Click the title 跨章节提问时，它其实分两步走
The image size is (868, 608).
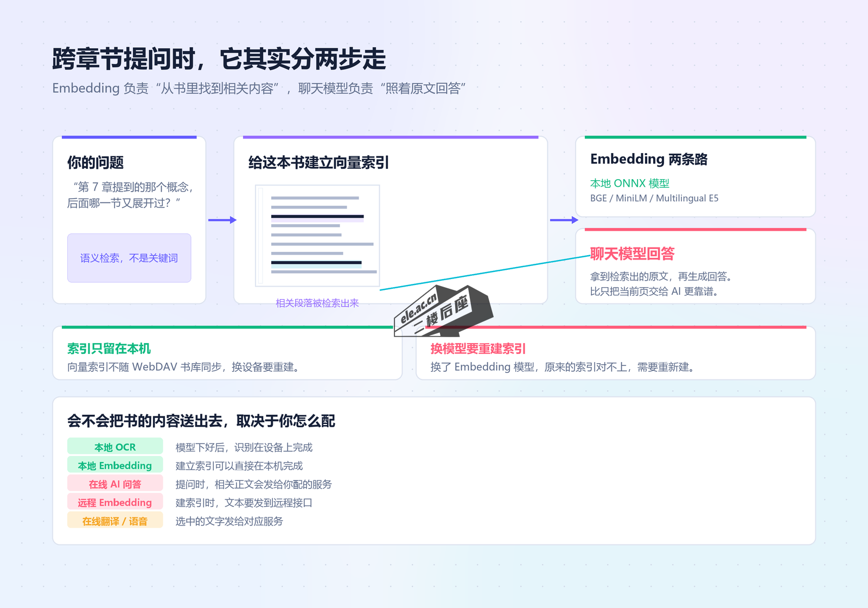tap(219, 59)
